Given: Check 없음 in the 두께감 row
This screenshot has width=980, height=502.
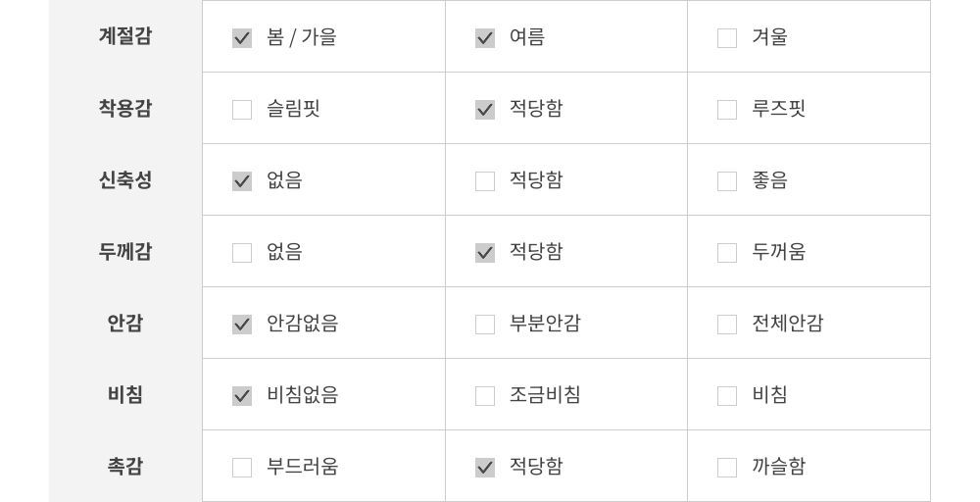Looking at the screenshot, I should tap(242, 253).
